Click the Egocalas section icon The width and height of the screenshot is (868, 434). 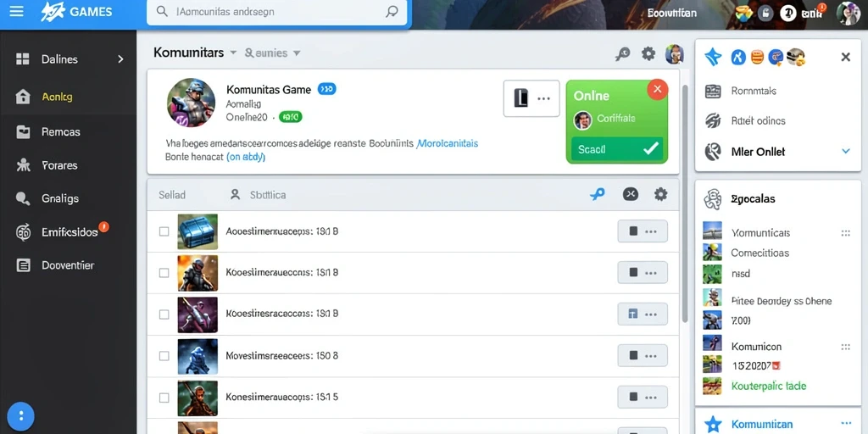(712, 199)
